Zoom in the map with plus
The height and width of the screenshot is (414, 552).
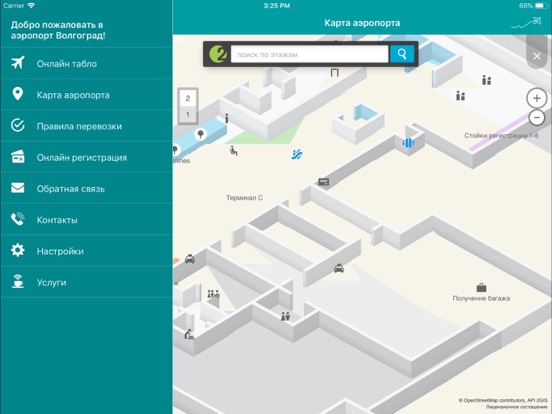[x=537, y=98]
